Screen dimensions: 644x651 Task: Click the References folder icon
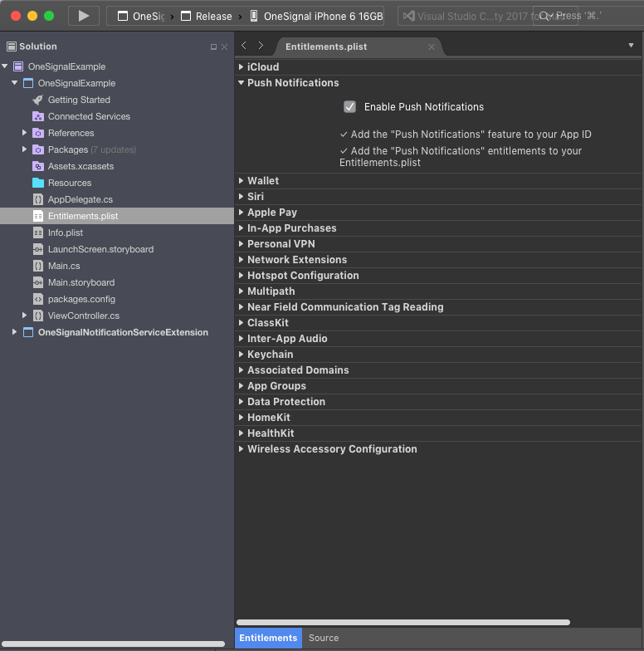pos(38,133)
